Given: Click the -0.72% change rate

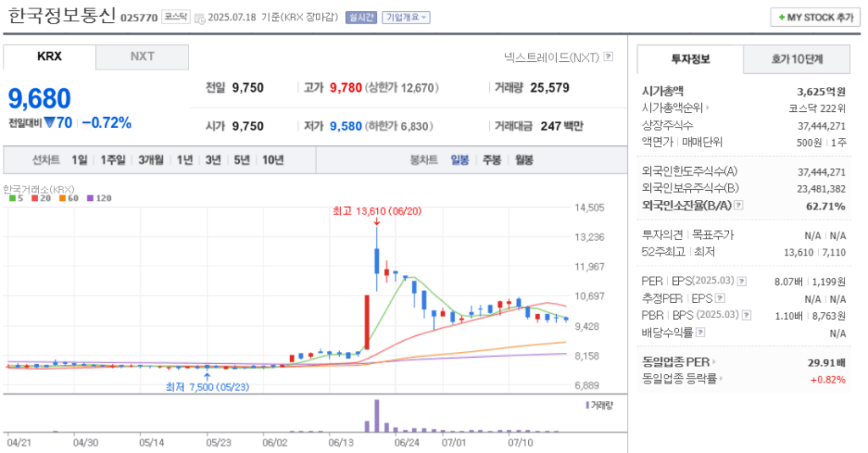Looking at the screenshot, I should 107,123.
